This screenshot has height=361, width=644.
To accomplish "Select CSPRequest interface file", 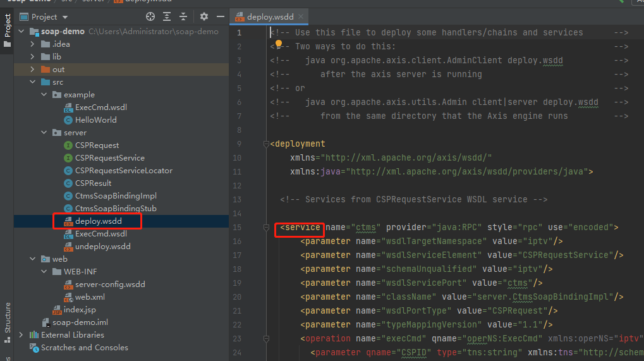I will click(x=97, y=145).
